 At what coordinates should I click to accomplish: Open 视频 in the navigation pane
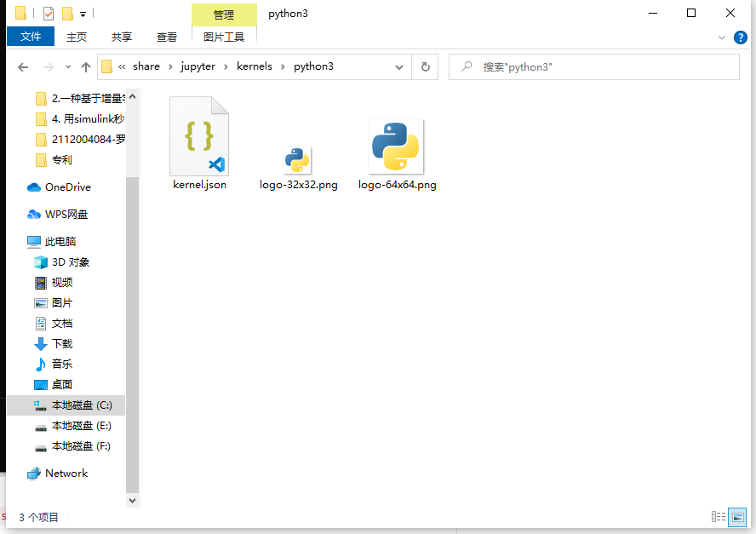[x=54, y=283]
